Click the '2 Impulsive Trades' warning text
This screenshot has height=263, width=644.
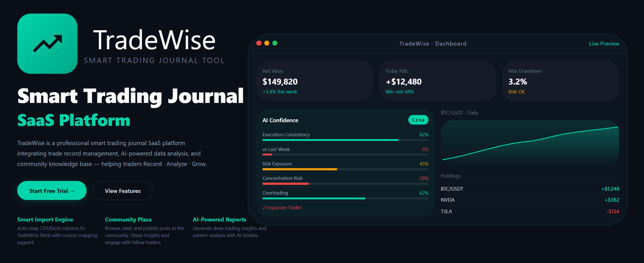click(282, 208)
